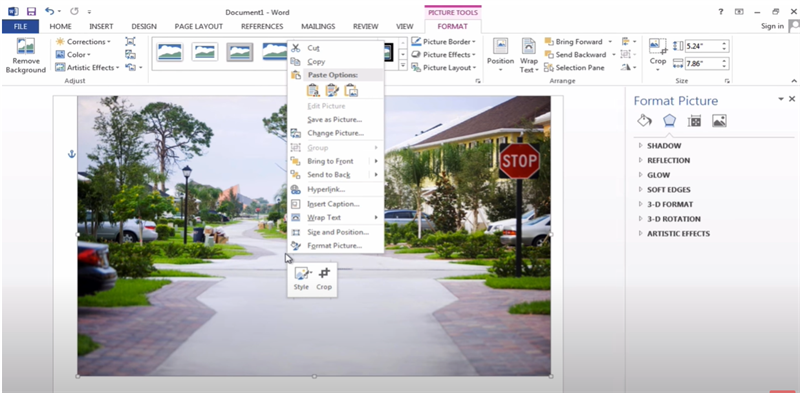800x393 pixels.
Task: Click the second Paste Options icon
Action: pos(332,90)
